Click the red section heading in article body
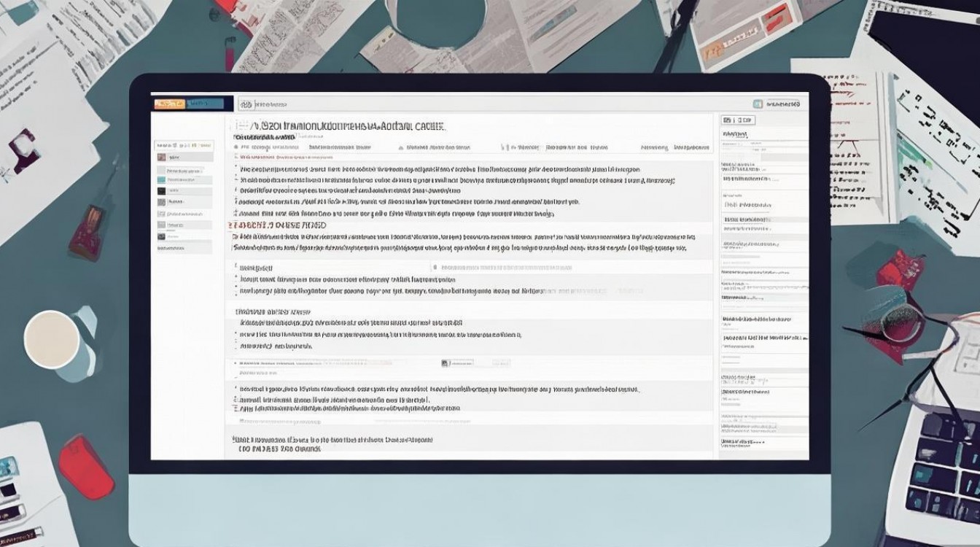The width and height of the screenshot is (980, 547). (278, 225)
